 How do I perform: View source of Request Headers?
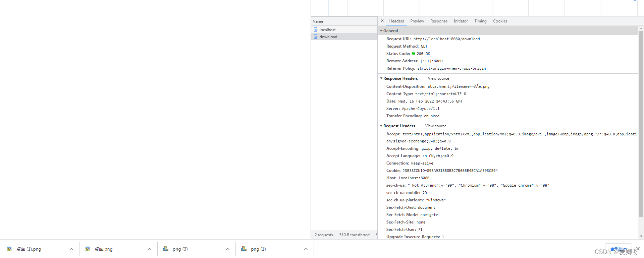click(x=436, y=126)
